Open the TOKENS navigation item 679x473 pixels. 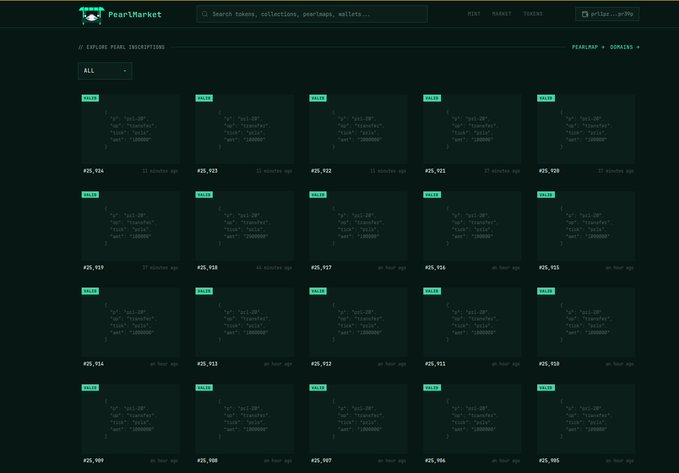pos(533,14)
